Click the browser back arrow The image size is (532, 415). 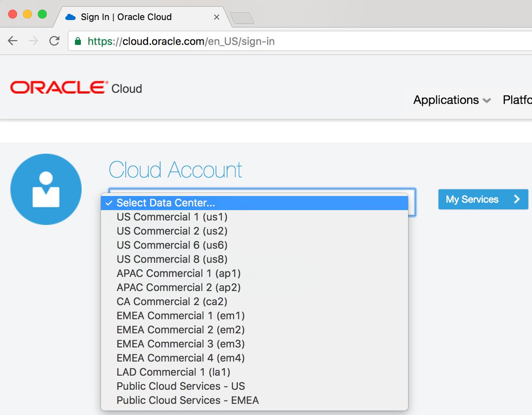[12, 41]
